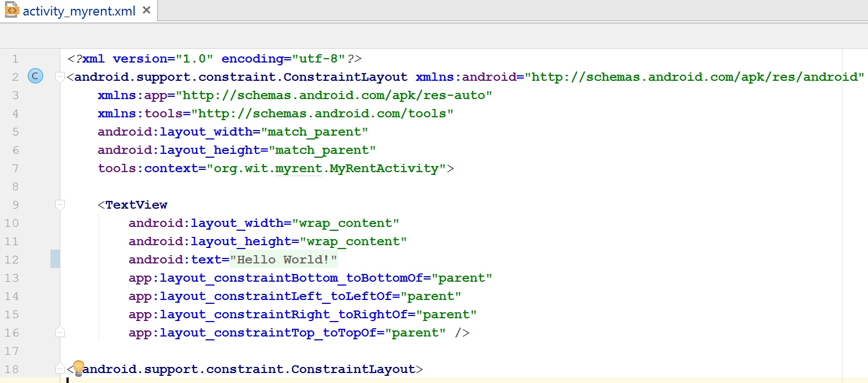Open the lightbulb intention icon near line 18
The image size is (868, 383).
[78, 368]
